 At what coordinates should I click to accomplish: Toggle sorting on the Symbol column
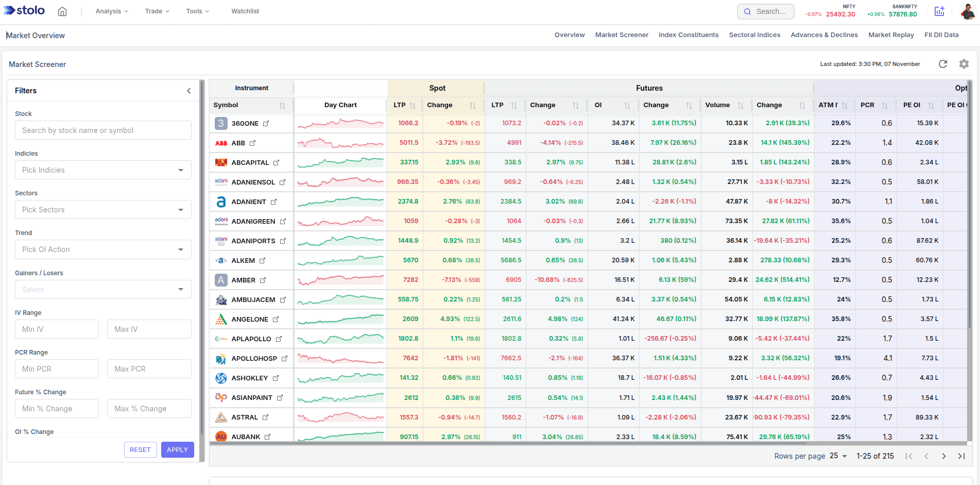283,105
